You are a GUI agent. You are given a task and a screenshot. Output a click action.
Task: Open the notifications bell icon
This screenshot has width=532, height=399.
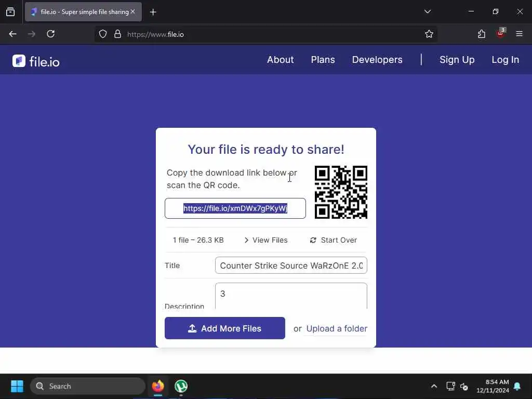click(x=517, y=386)
